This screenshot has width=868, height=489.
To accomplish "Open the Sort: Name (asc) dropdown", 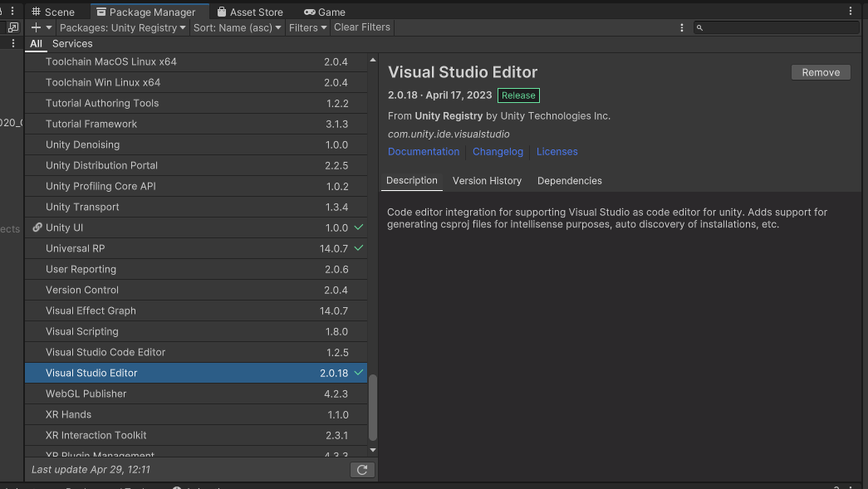I will (238, 27).
